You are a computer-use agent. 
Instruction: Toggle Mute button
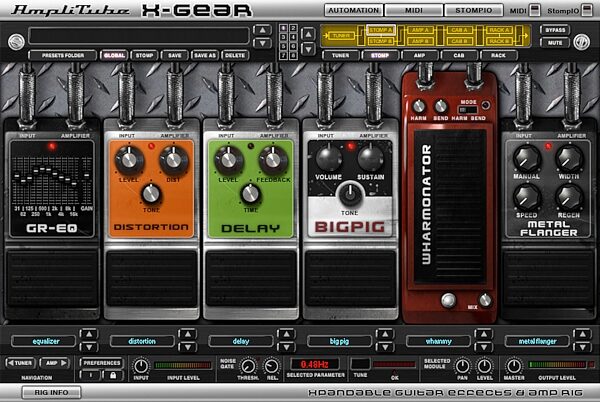tap(555, 42)
